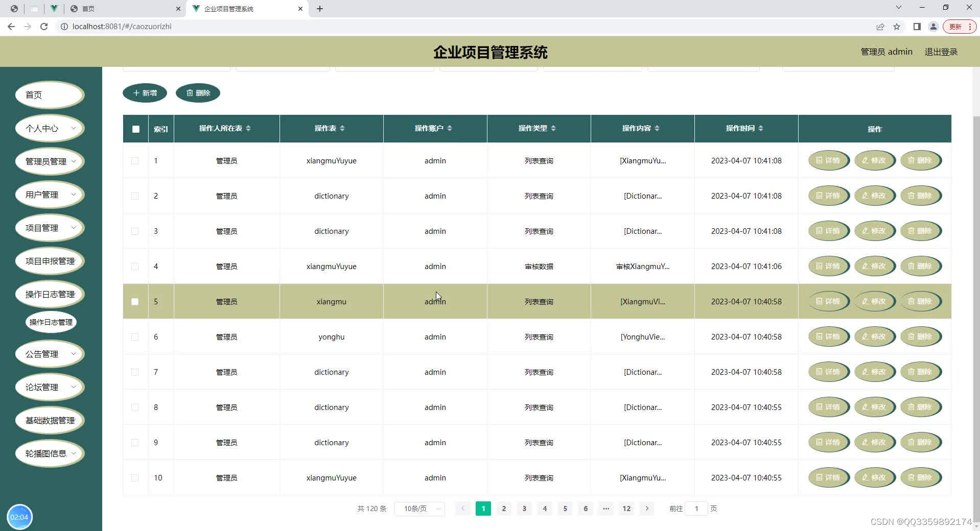Click 修改 in row 8

(874, 407)
